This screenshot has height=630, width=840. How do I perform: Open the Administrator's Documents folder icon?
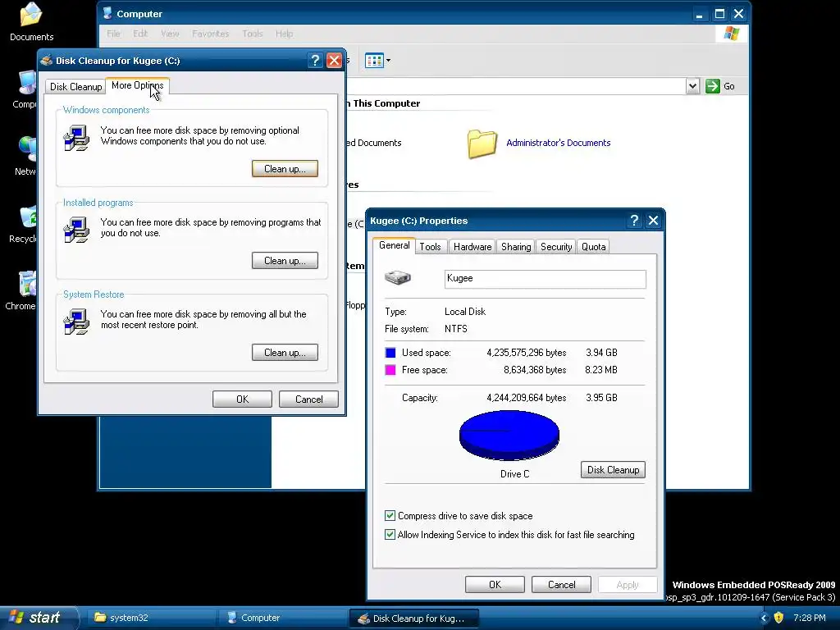point(482,144)
